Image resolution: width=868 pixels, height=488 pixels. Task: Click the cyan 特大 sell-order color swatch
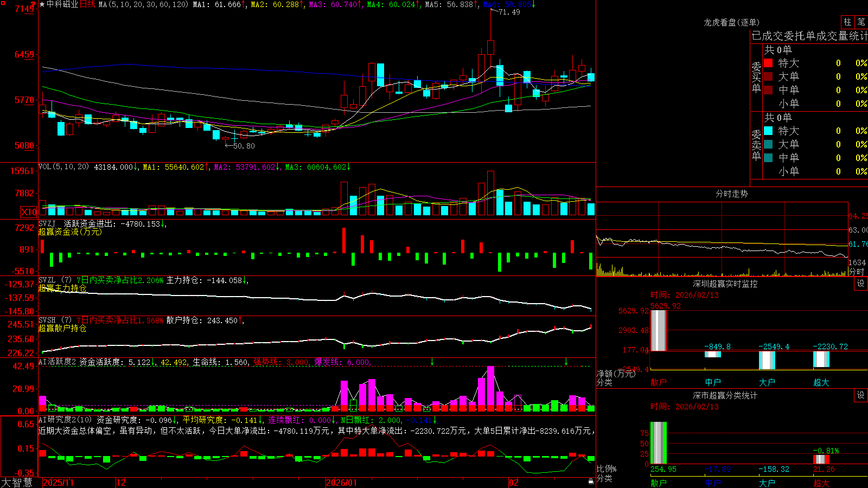click(768, 131)
